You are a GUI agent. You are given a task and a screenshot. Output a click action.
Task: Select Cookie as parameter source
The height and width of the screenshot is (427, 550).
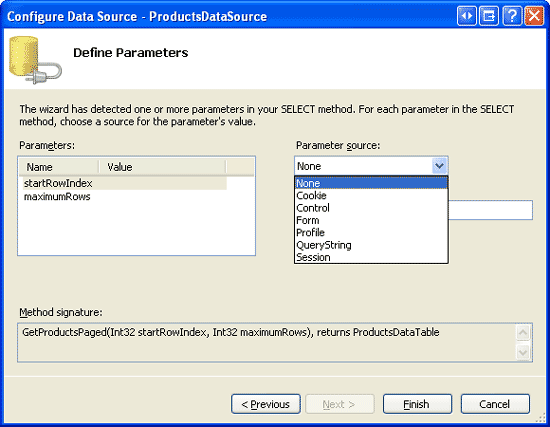371,195
